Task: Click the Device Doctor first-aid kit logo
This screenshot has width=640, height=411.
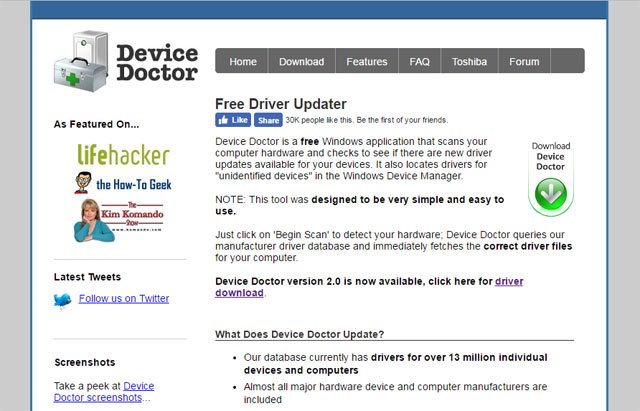Action: [x=81, y=61]
